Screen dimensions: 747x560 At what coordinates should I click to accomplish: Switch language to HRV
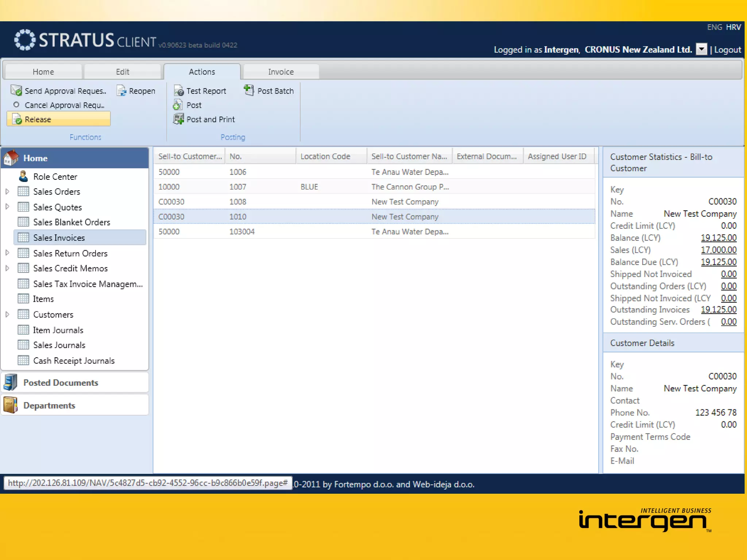point(734,27)
